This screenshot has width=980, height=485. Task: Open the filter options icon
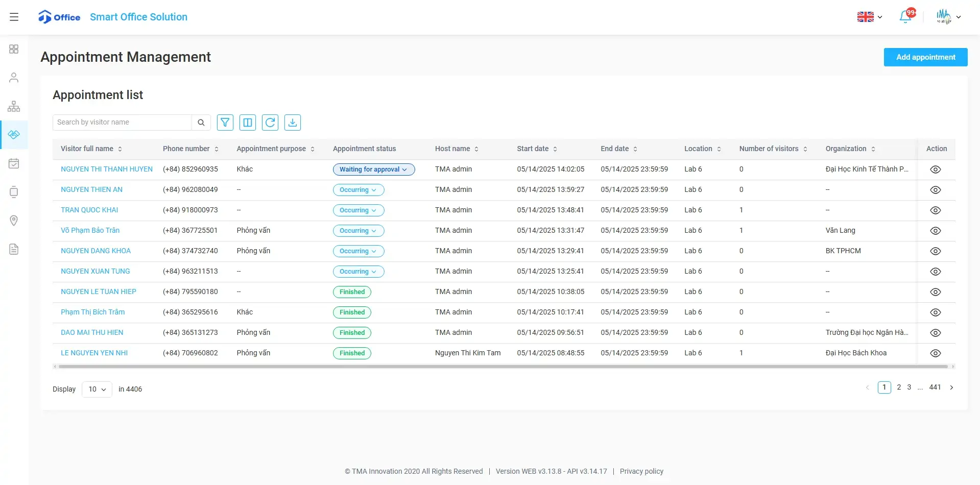pyautogui.click(x=225, y=123)
